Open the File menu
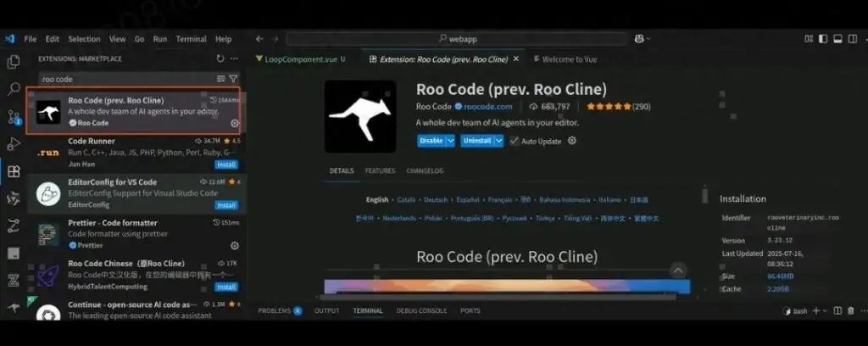 click(x=31, y=39)
